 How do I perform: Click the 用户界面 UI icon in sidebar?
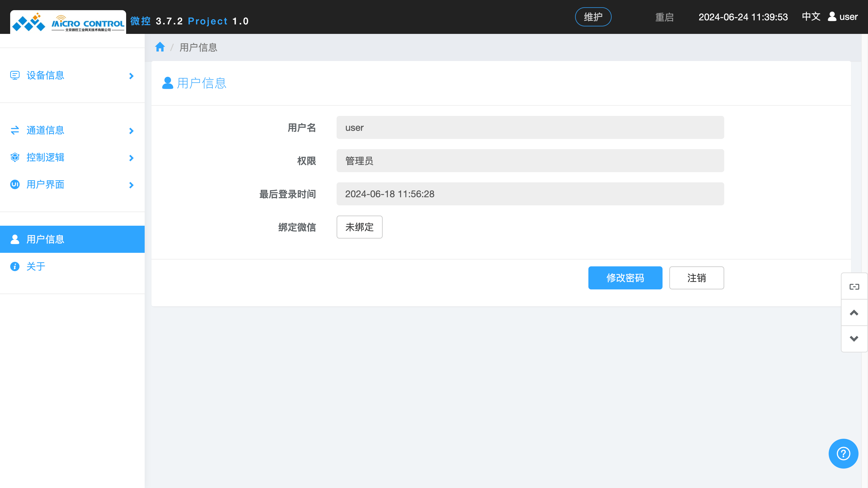click(15, 185)
